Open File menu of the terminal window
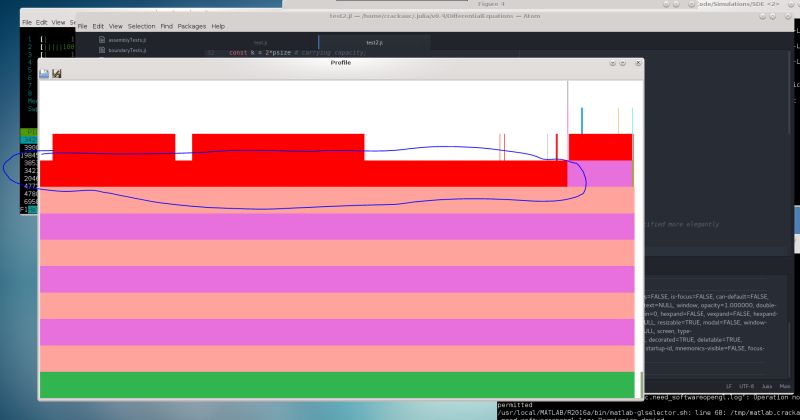The width and height of the screenshot is (800, 420). coord(27,22)
